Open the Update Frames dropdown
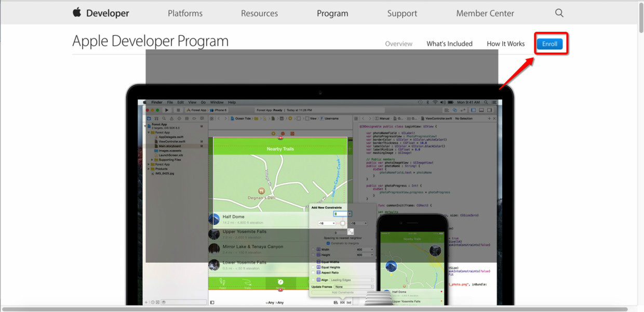 pos(354,287)
